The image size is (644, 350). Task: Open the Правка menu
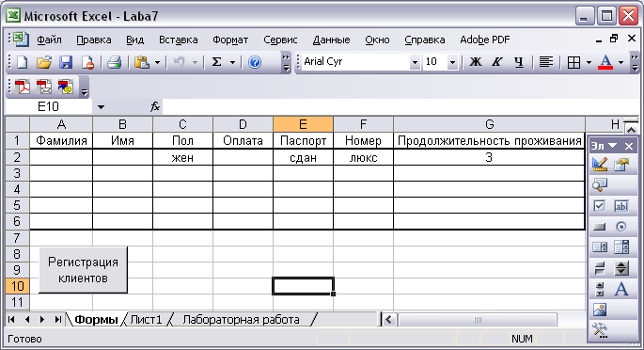tap(94, 40)
